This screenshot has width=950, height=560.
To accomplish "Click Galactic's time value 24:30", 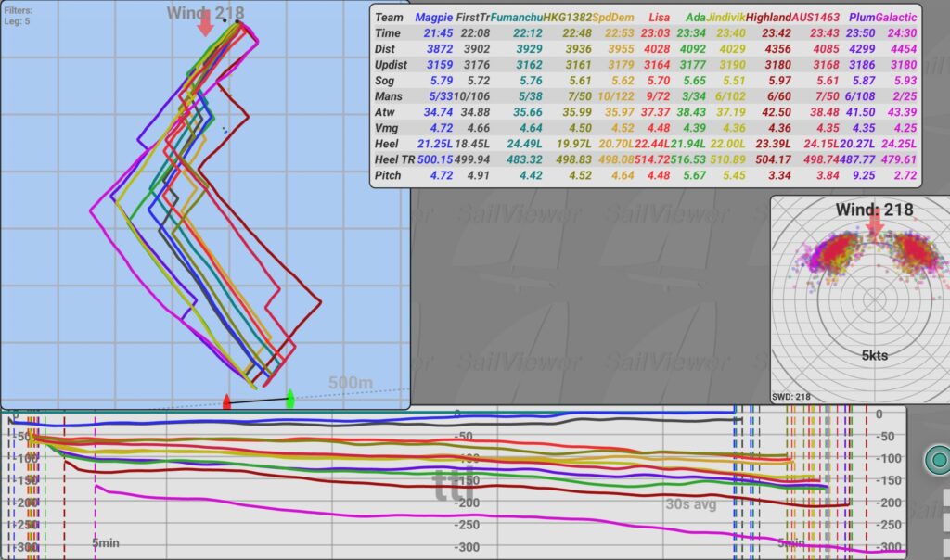I will click(x=902, y=33).
